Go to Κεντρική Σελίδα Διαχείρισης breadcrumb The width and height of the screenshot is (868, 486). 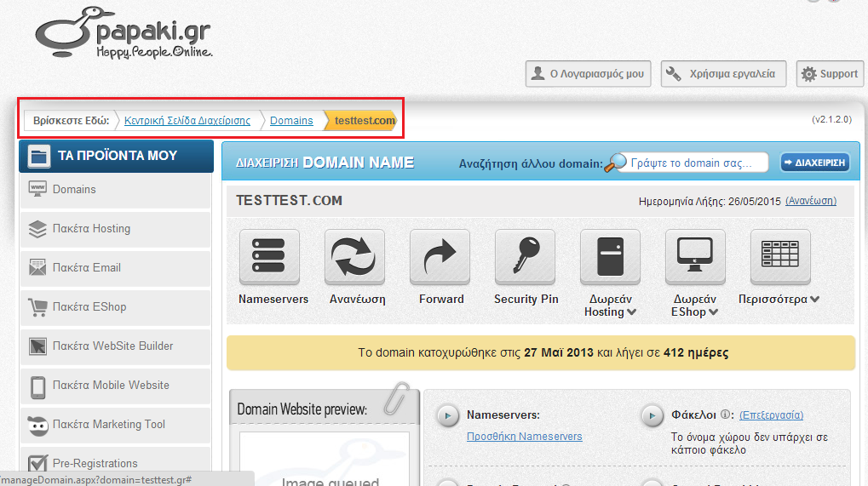187,121
